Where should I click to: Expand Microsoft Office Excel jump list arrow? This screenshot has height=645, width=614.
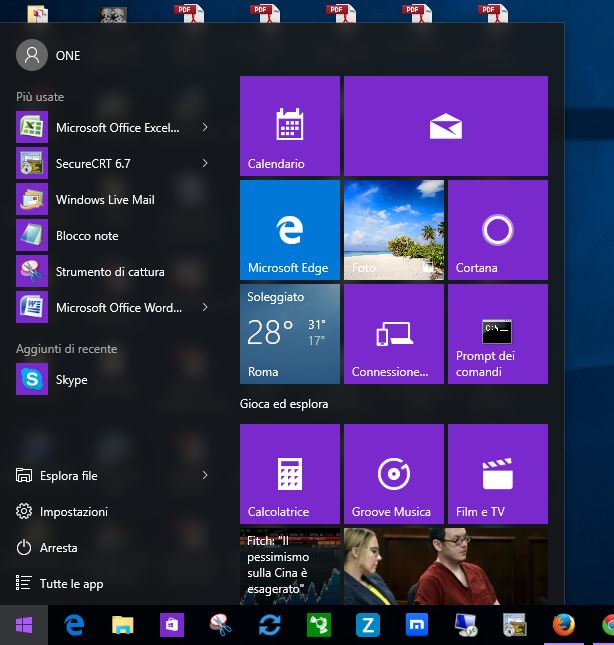(x=205, y=127)
